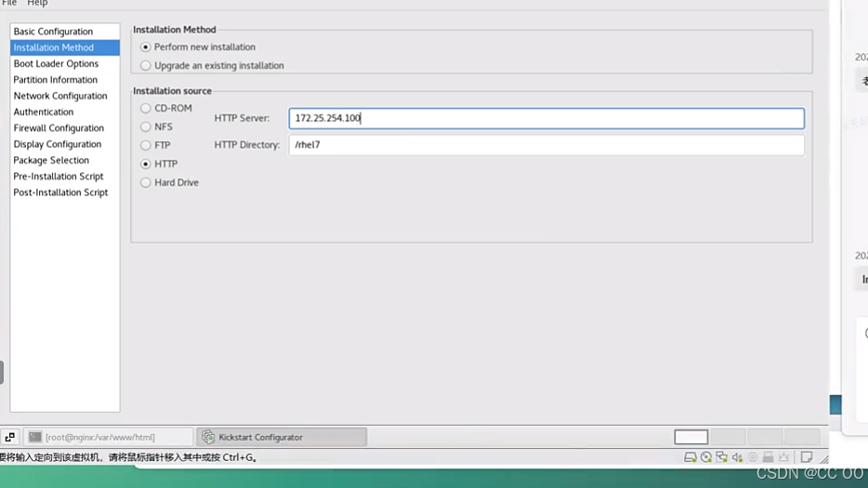Click the "Installation source" group heading
Screen dimensions: 868x488
[172, 91]
